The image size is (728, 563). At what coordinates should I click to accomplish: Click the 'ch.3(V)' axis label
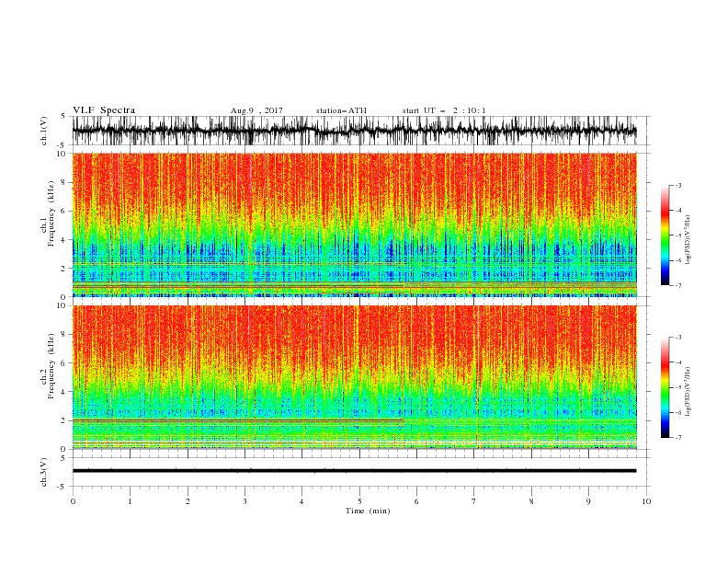(44, 472)
